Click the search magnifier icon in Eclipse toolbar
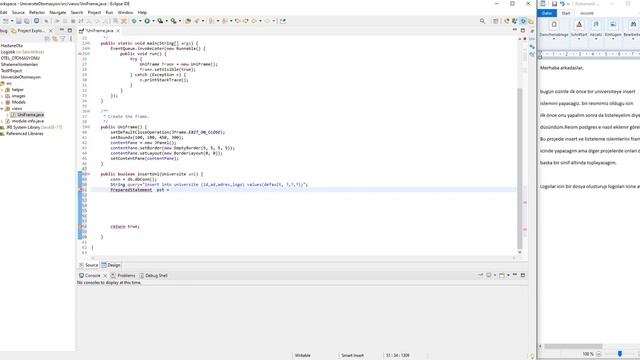This screenshot has width=640, height=360. tap(482, 21)
